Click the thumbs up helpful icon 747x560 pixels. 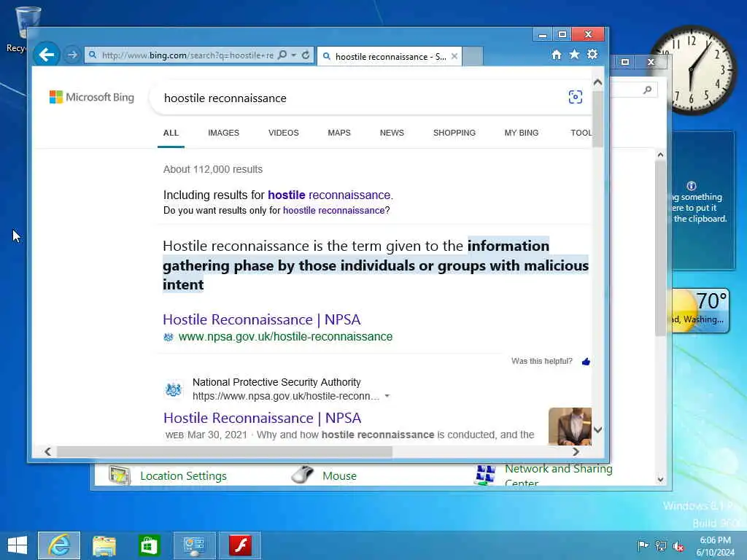pyautogui.click(x=586, y=362)
